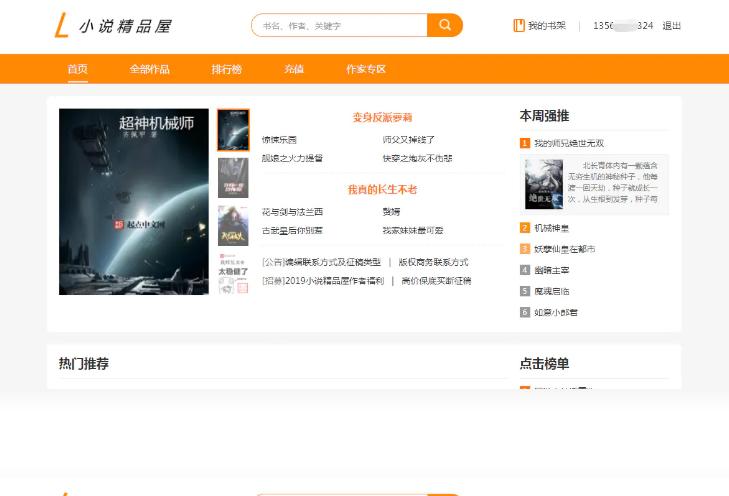Click rank 2 badge beside 机械神皇
The height and width of the screenshot is (496, 729).
point(525,228)
